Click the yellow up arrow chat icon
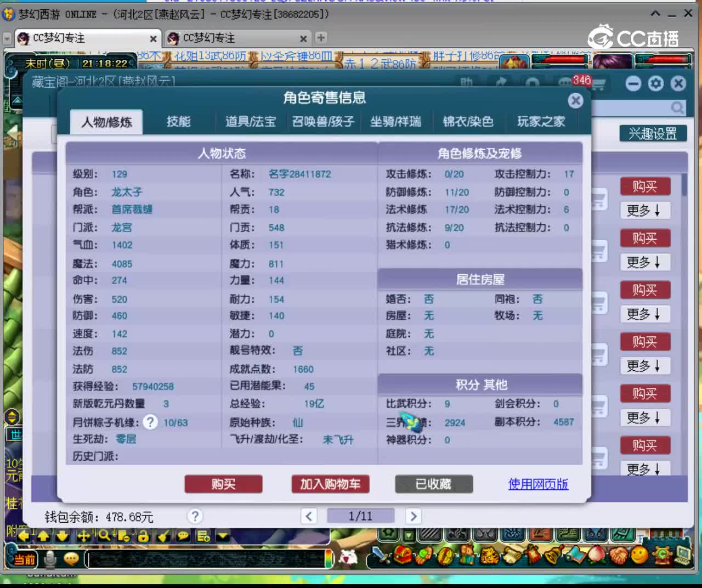Viewport: 702px width, 588px height. [x=43, y=536]
